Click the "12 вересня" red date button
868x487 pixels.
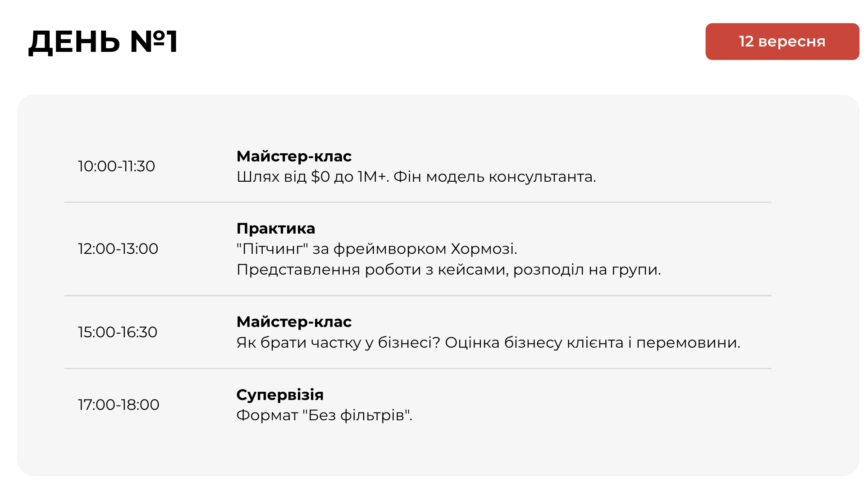782,41
